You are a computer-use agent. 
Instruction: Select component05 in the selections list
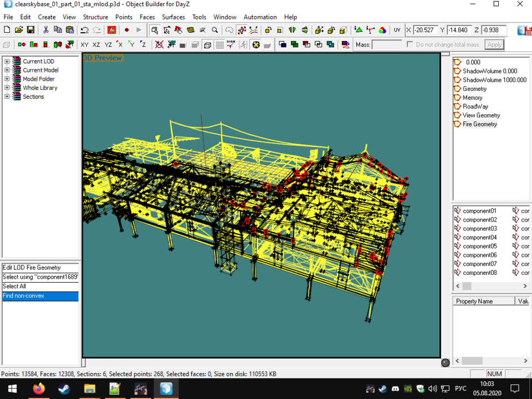(479, 246)
